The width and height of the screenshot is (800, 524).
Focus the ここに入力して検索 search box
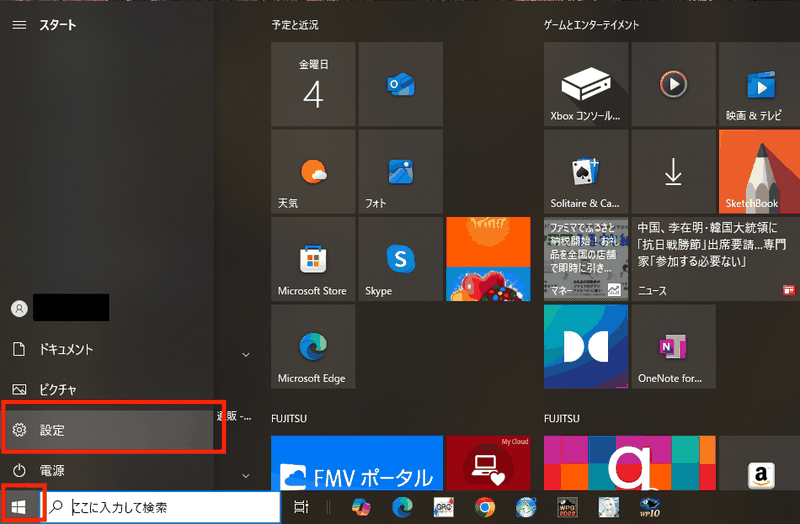point(160,507)
